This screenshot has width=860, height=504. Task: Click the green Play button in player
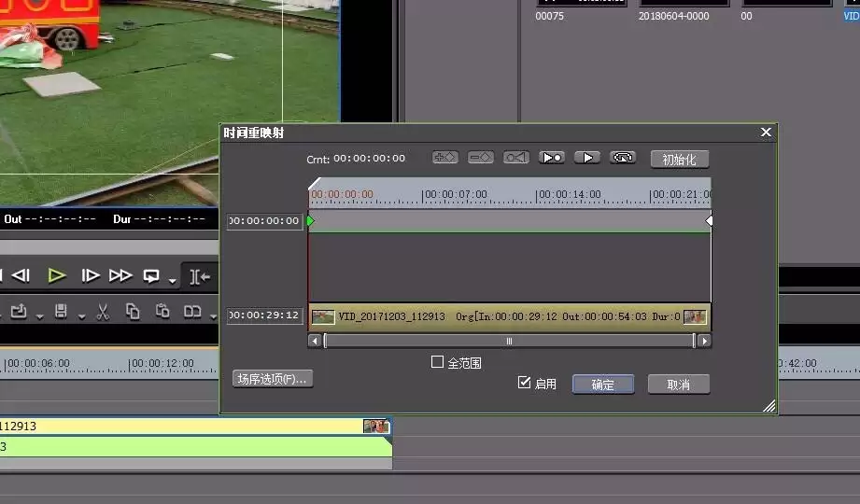tap(56, 275)
